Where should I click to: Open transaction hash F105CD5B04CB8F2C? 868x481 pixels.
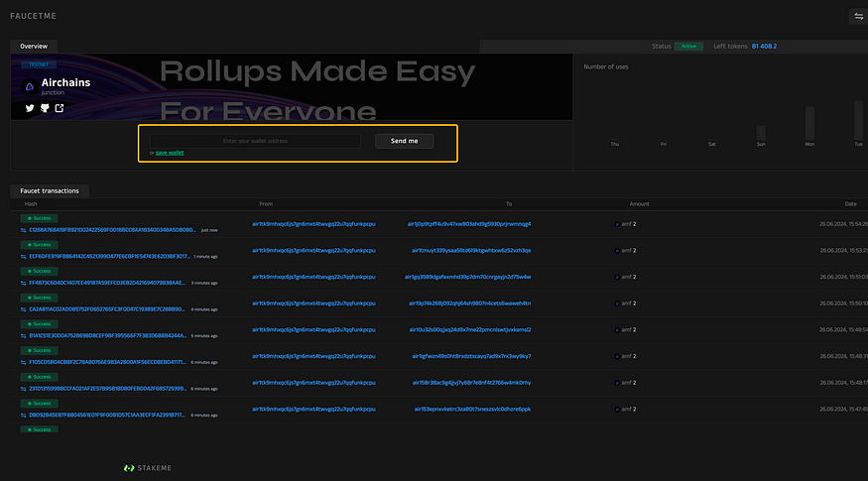coord(107,362)
